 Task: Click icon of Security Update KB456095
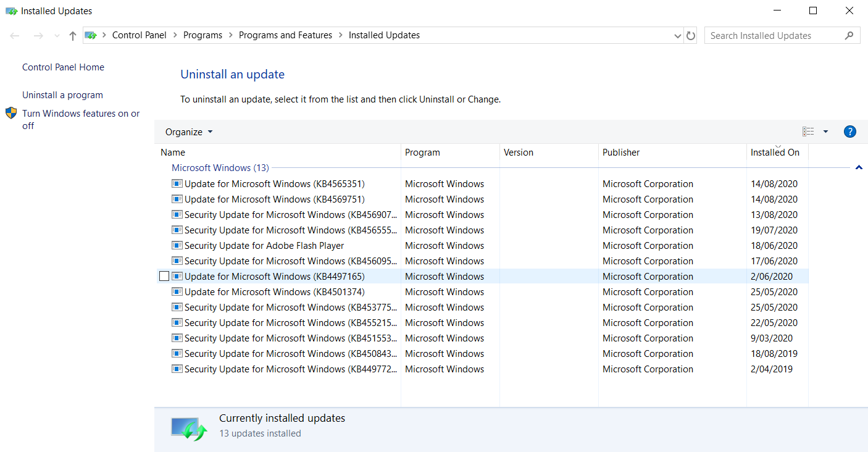click(x=177, y=261)
